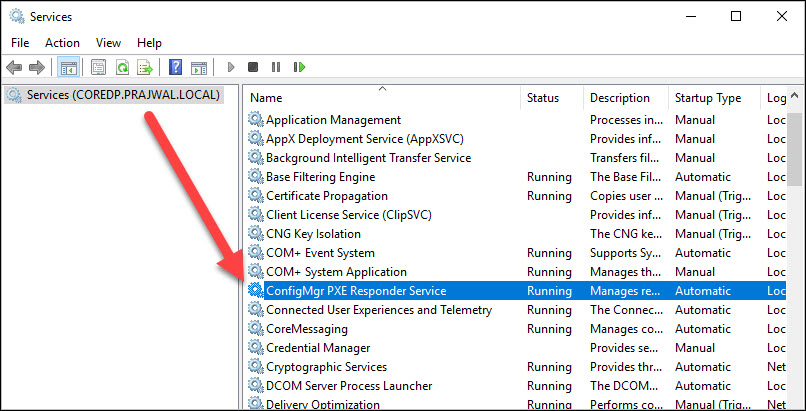Screen dimensions: 806x411
Task: Click the Refresh toolbar icon
Action: click(121, 68)
